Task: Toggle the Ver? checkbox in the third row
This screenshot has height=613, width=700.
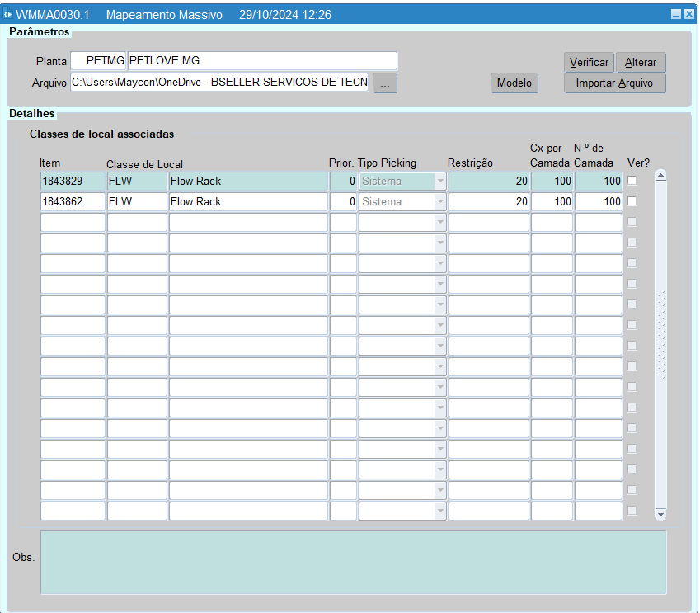Action: coord(632,222)
